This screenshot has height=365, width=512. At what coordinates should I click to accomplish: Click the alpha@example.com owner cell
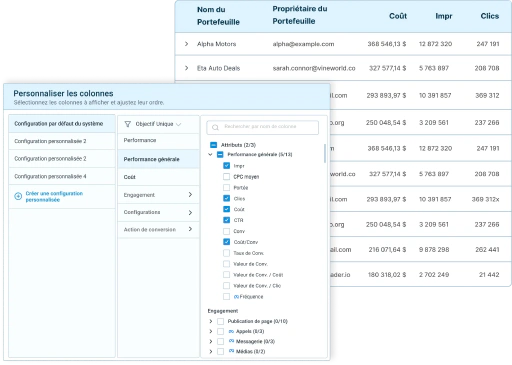tap(303, 44)
